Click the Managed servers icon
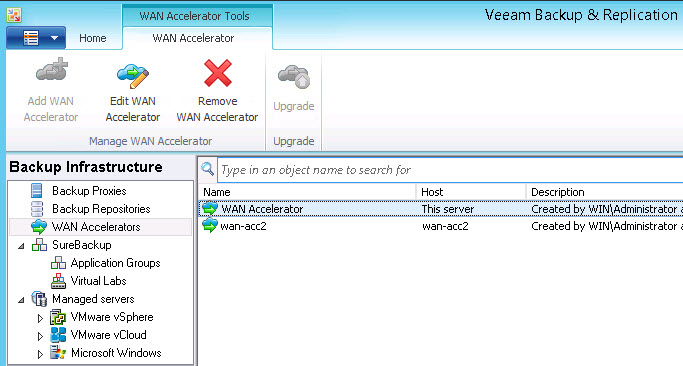Viewport: 683px width, 366px height. [39, 299]
